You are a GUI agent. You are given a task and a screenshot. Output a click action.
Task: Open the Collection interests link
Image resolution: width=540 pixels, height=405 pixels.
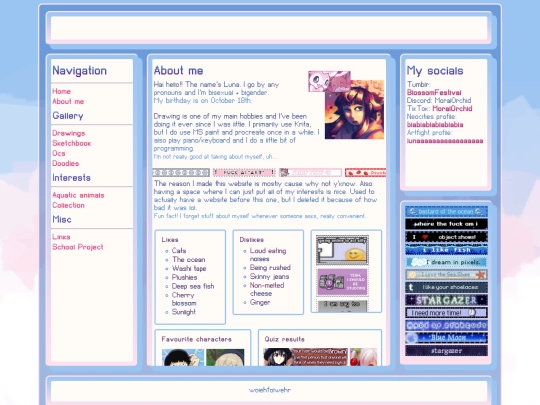click(x=69, y=205)
